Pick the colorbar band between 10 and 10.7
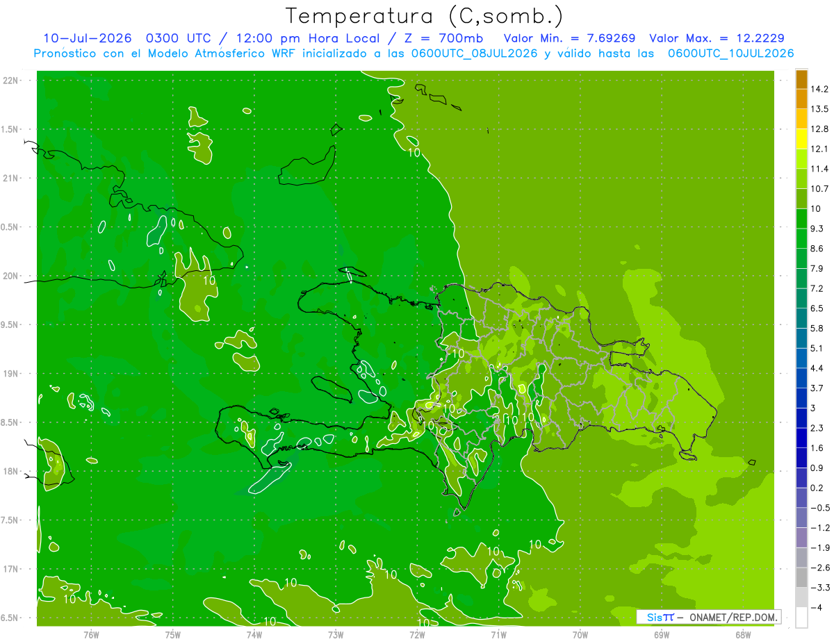The height and width of the screenshot is (644, 834). pyautogui.click(x=801, y=199)
